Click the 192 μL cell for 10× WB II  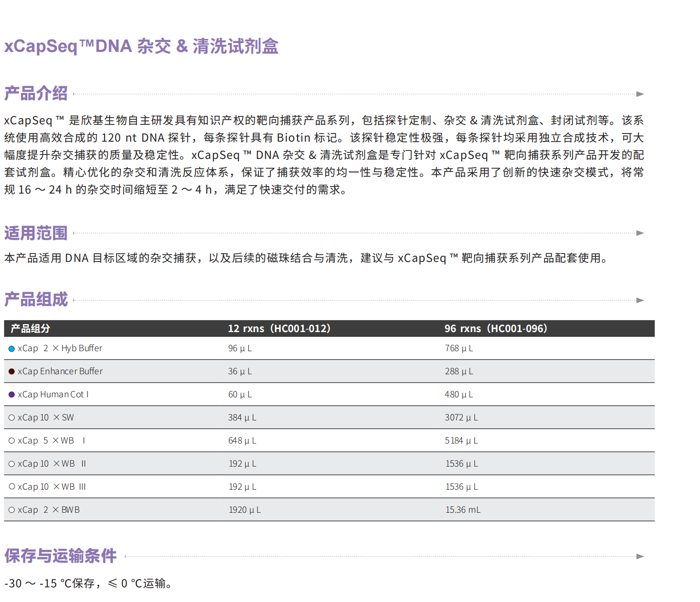242,463
